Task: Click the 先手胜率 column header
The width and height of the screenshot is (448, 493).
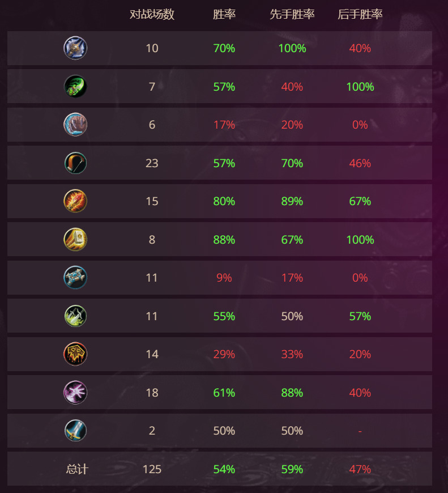Action: (292, 14)
